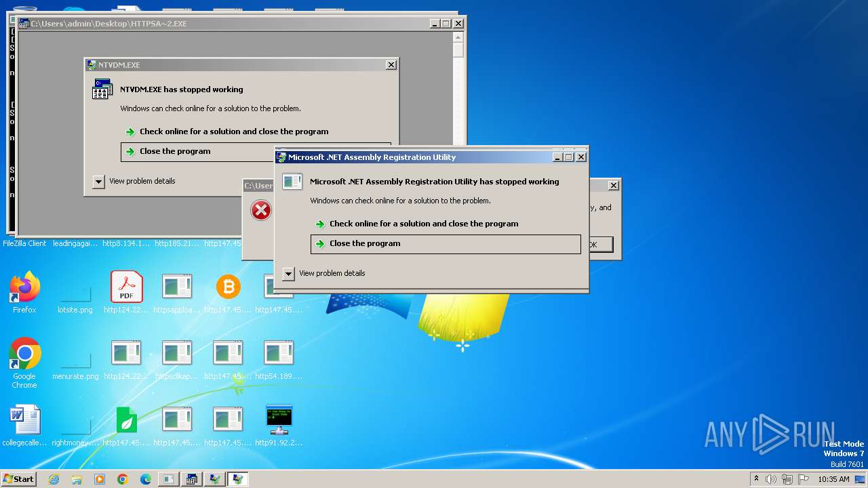
Task: Close the .NET Assembly Registration Utility dialog
Action: click(581, 157)
